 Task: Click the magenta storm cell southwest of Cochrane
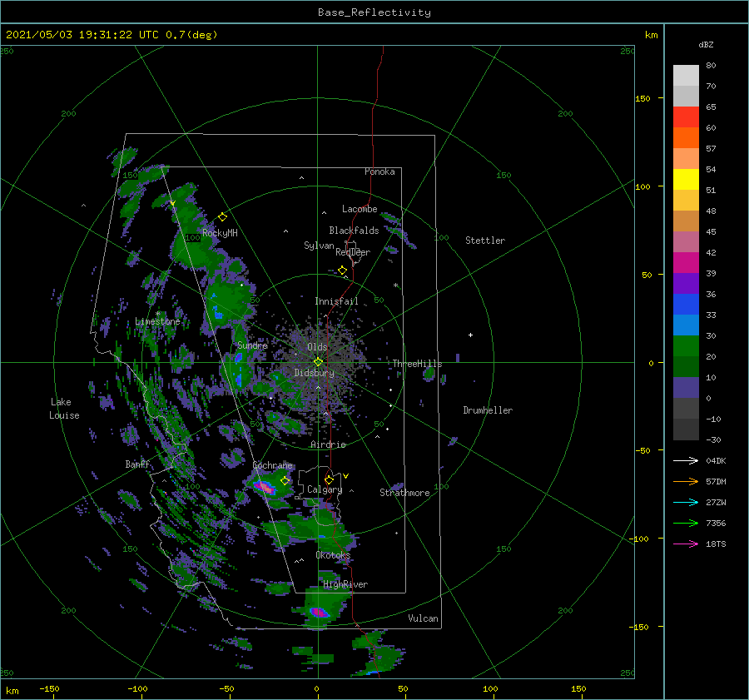[x=264, y=488]
